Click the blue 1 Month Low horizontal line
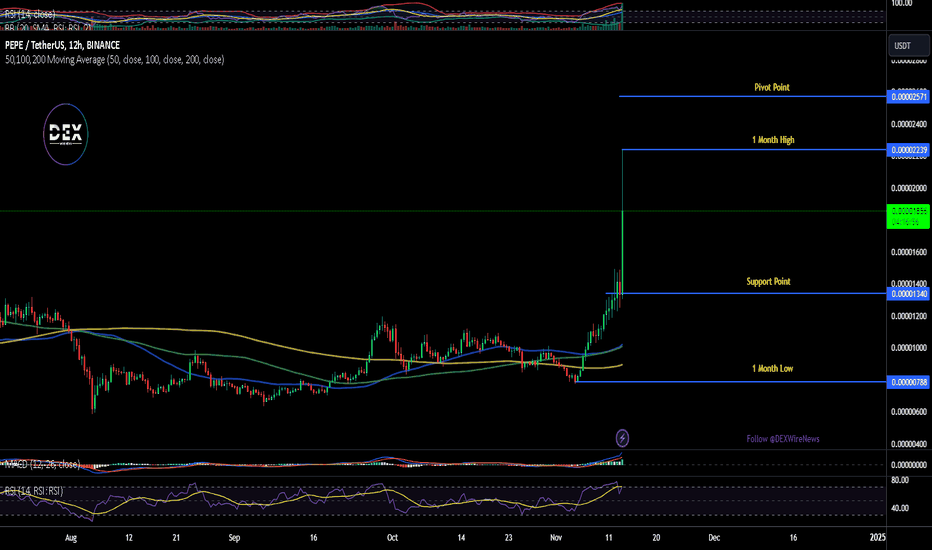The width and height of the screenshot is (932, 550). pos(731,382)
